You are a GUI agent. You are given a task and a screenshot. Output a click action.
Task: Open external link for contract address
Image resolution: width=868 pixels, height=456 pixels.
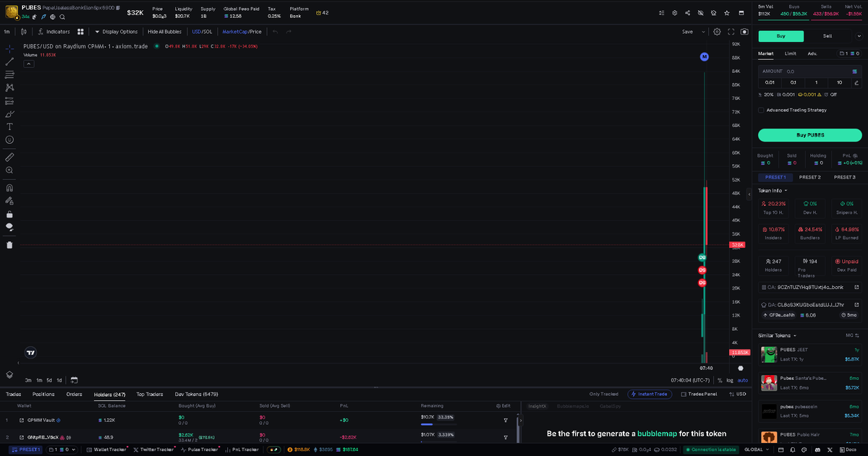tap(856, 287)
